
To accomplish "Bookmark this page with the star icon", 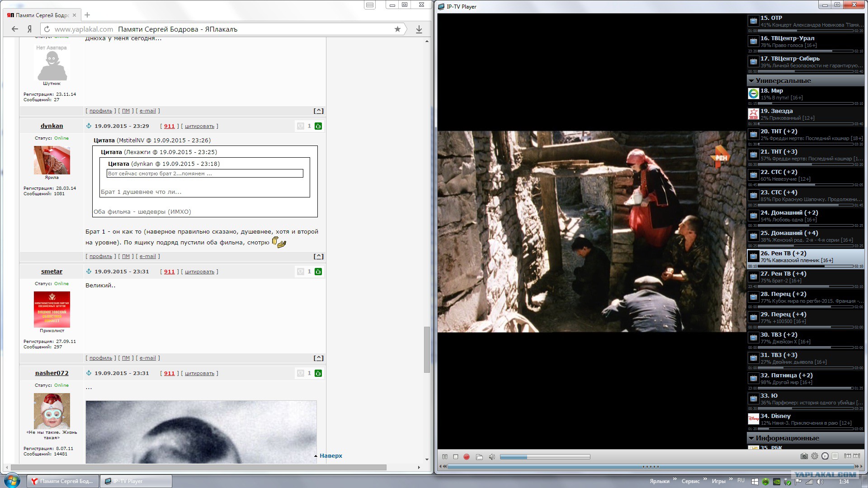I will pos(397,29).
